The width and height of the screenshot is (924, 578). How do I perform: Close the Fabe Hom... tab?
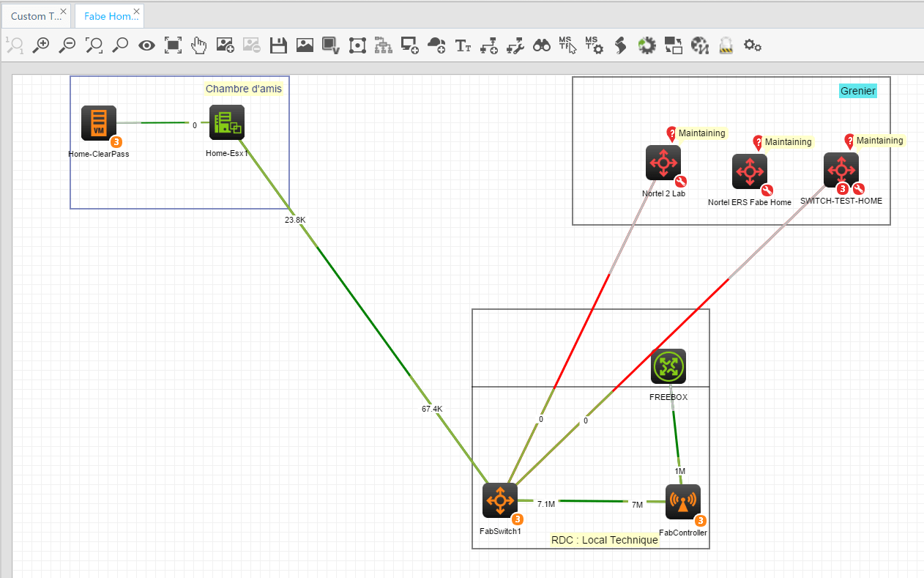(x=136, y=11)
